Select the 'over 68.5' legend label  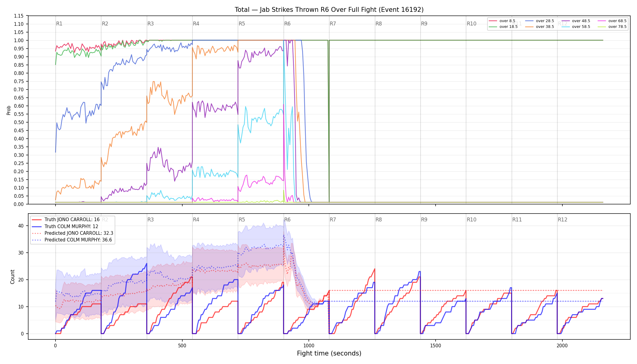(x=617, y=21)
